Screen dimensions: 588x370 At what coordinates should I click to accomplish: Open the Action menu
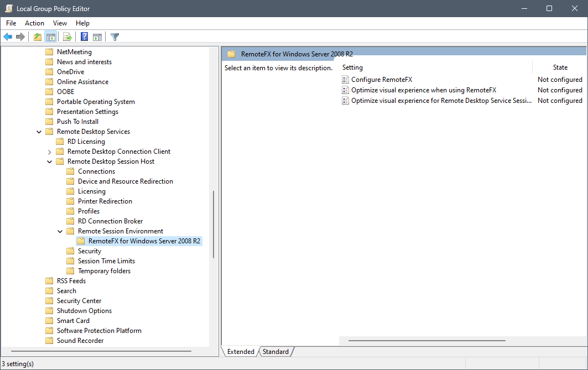[34, 23]
